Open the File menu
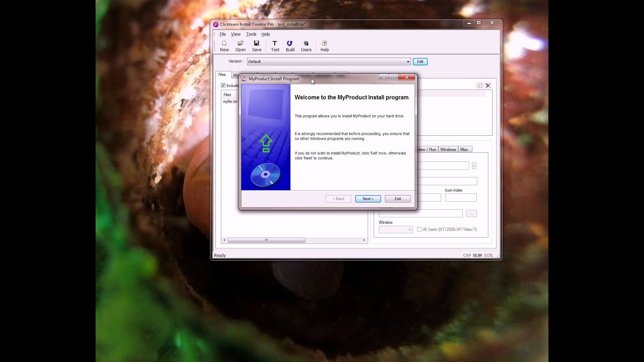 pyautogui.click(x=222, y=34)
